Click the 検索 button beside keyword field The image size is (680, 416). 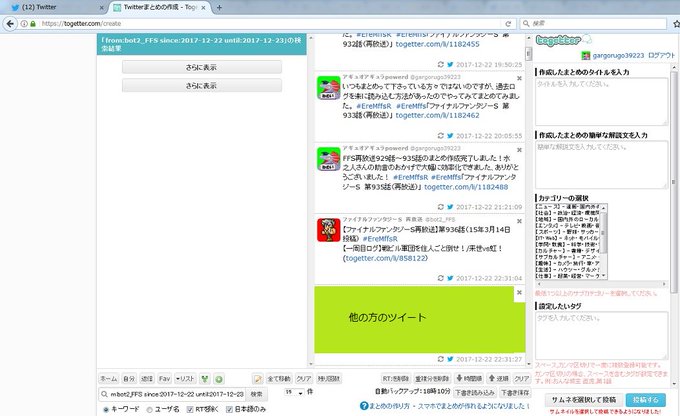pyautogui.click(x=256, y=394)
